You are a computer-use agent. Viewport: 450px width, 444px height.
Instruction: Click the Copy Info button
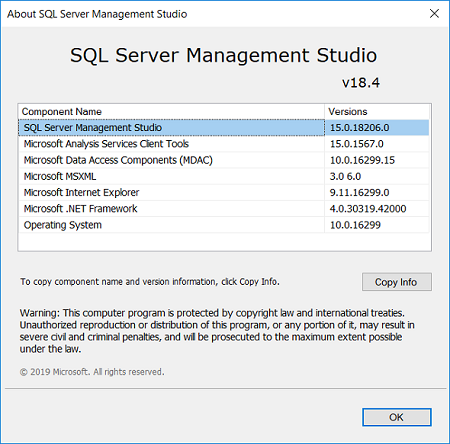(397, 282)
